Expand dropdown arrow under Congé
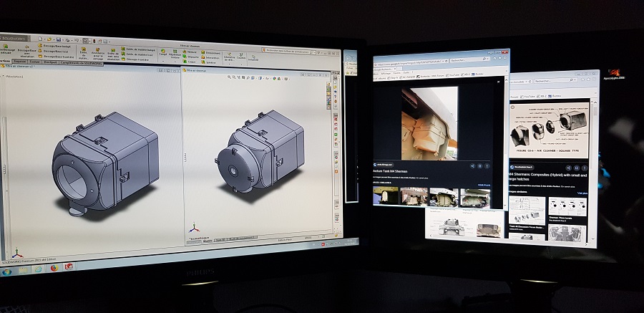 (163, 61)
